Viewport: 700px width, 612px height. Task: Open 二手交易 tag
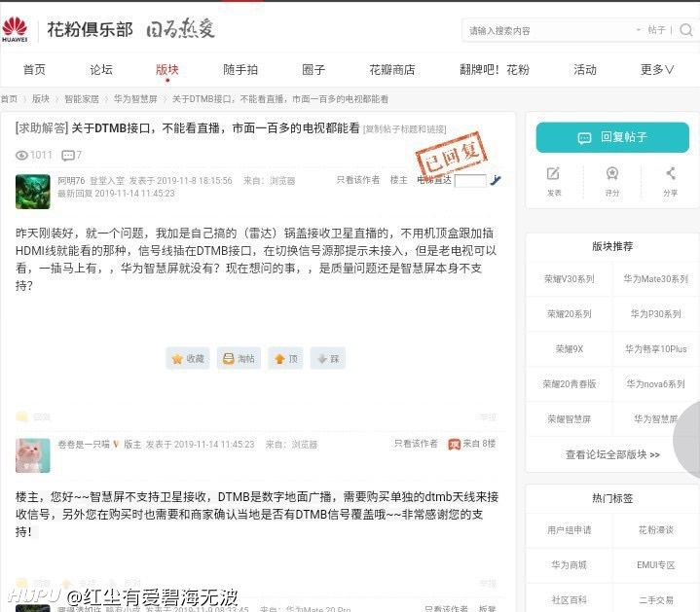coord(655,600)
